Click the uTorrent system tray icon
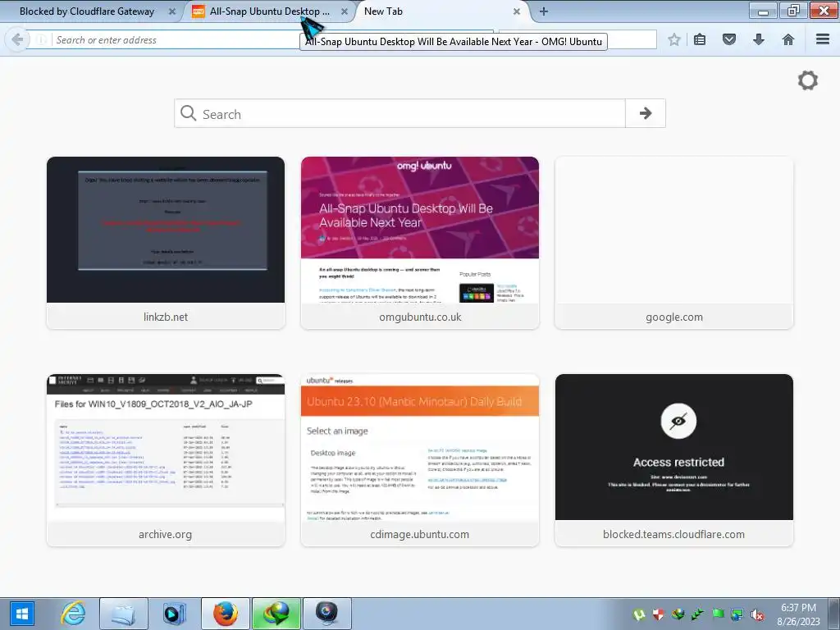840x630 pixels. (x=638, y=614)
